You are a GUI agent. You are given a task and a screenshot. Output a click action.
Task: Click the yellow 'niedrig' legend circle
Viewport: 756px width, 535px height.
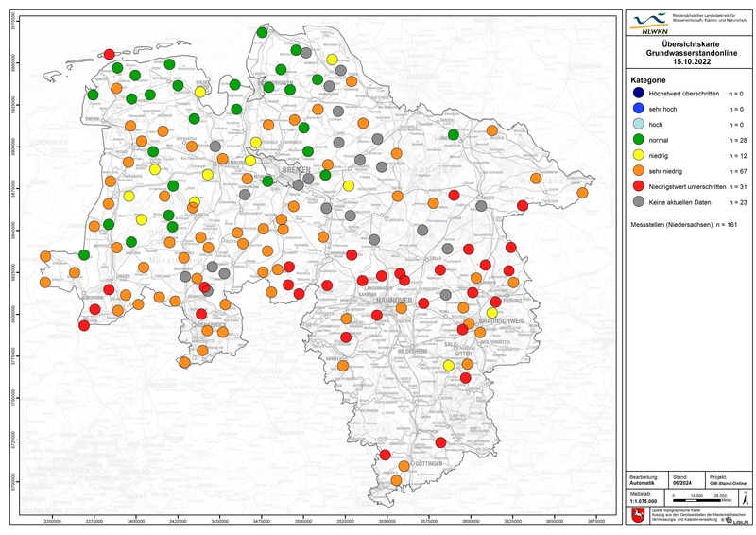641,155
